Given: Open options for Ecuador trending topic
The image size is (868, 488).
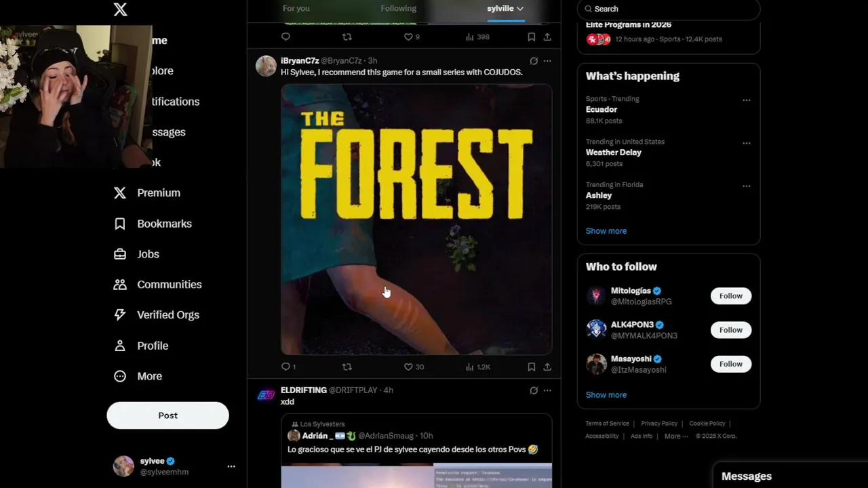Looking at the screenshot, I should pos(747,100).
